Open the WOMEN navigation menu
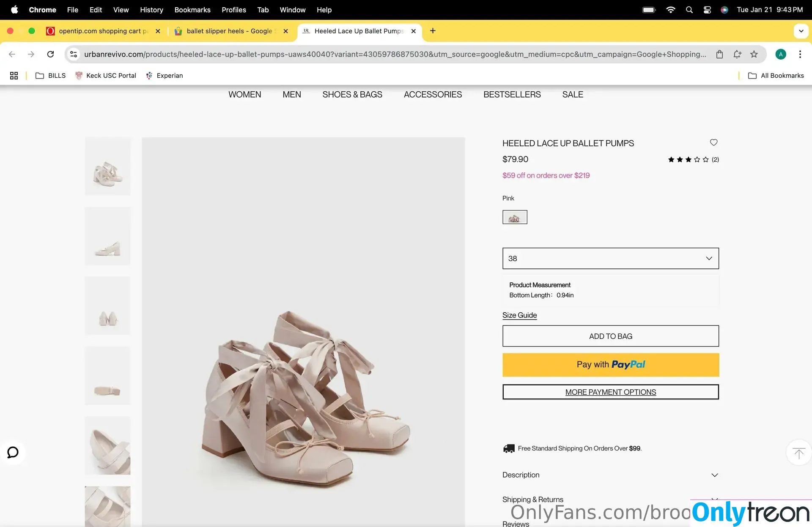812x527 pixels. (x=244, y=95)
